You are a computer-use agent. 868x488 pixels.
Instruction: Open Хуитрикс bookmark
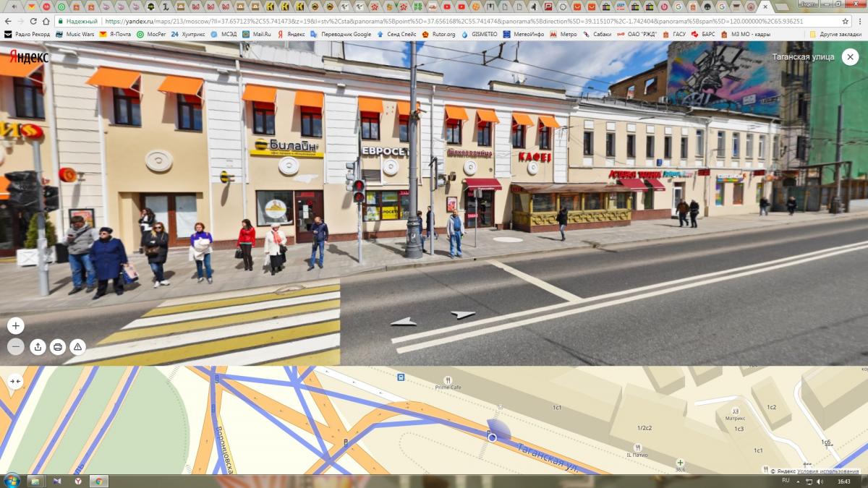click(x=188, y=34)
